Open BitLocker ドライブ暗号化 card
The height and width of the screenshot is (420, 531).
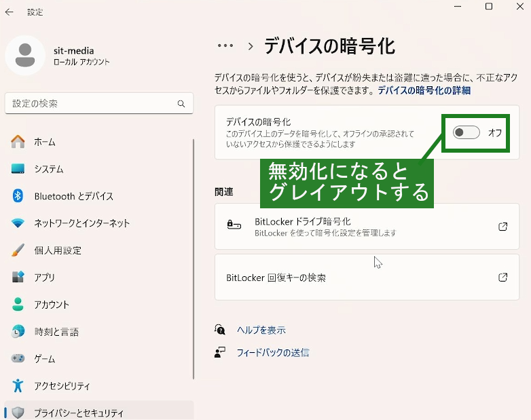point(367,227)
